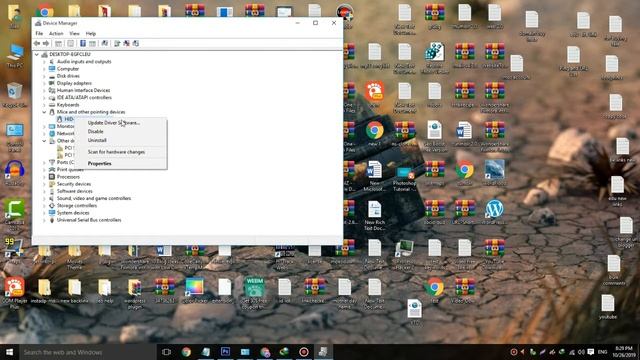
Task: Click the ENG language indicator
Action: [x=602, y=352]
